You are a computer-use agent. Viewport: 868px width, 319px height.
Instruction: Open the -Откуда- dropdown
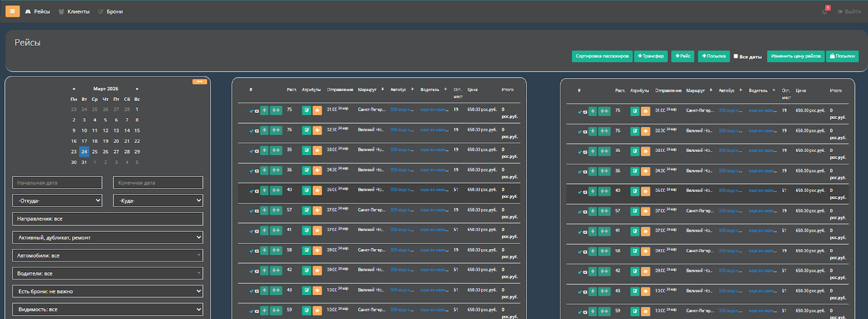point(57,201)
